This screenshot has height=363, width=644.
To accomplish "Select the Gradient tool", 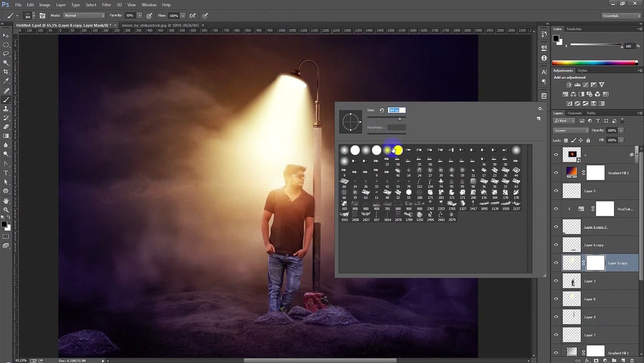I will coord(6,136).
